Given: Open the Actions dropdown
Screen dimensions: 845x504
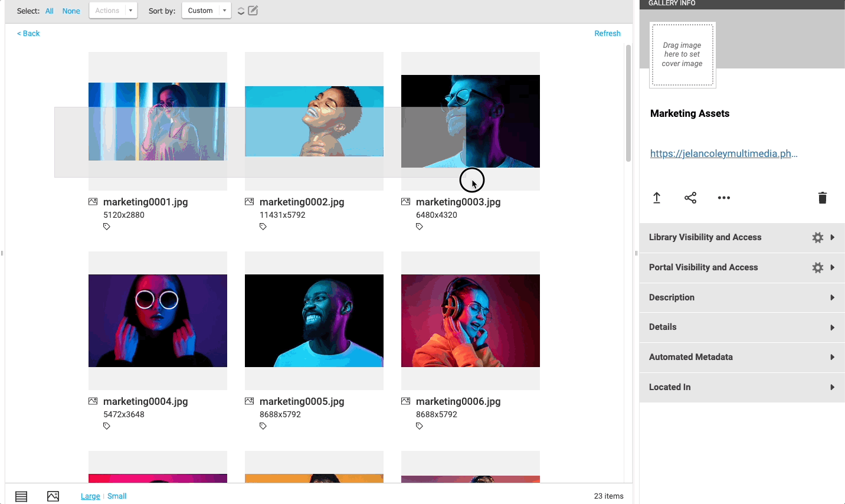Looking at the screenshot, I should (113, 11).
